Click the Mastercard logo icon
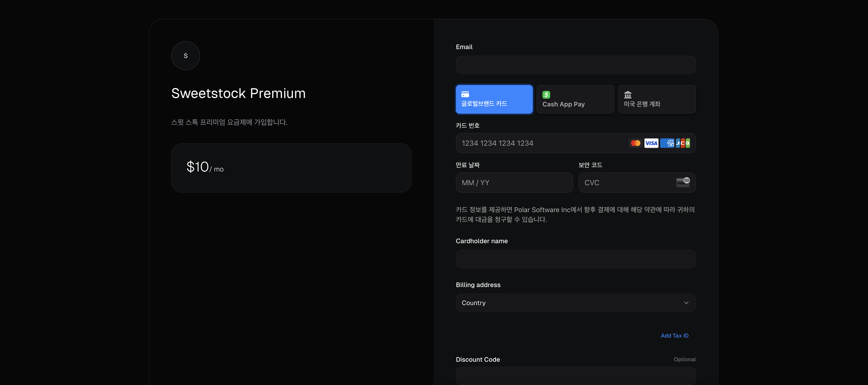 click(x=635, y=143)
